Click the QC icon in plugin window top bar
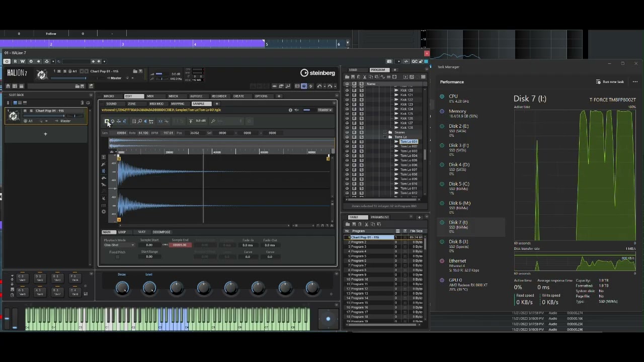644x362 pixels. click(414, 61)
